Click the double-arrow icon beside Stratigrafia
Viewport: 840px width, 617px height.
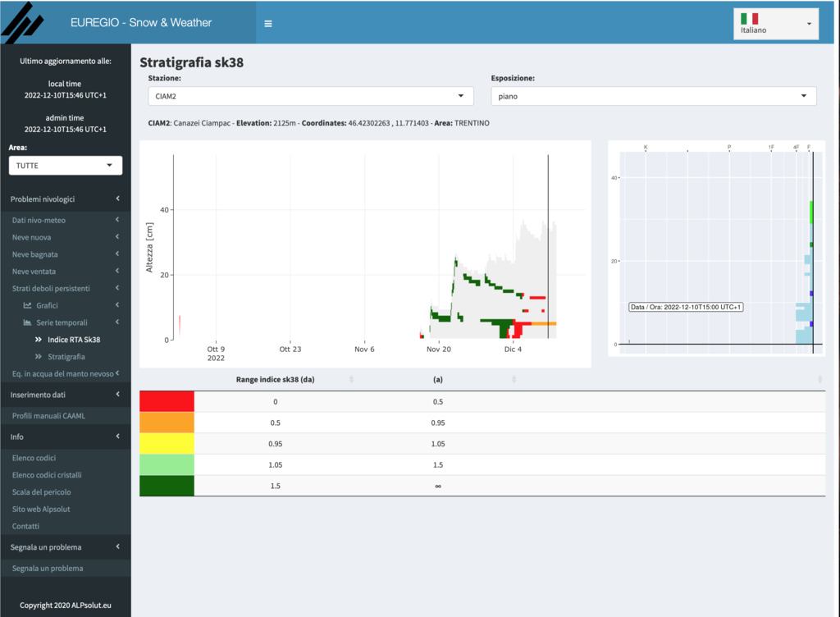point(38,357)
